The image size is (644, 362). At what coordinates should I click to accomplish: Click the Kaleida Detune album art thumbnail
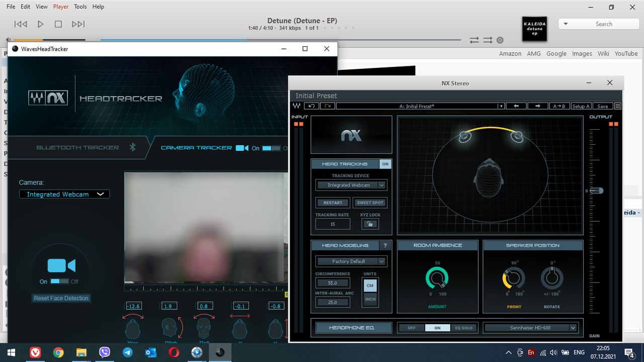(x=534, y=29)
